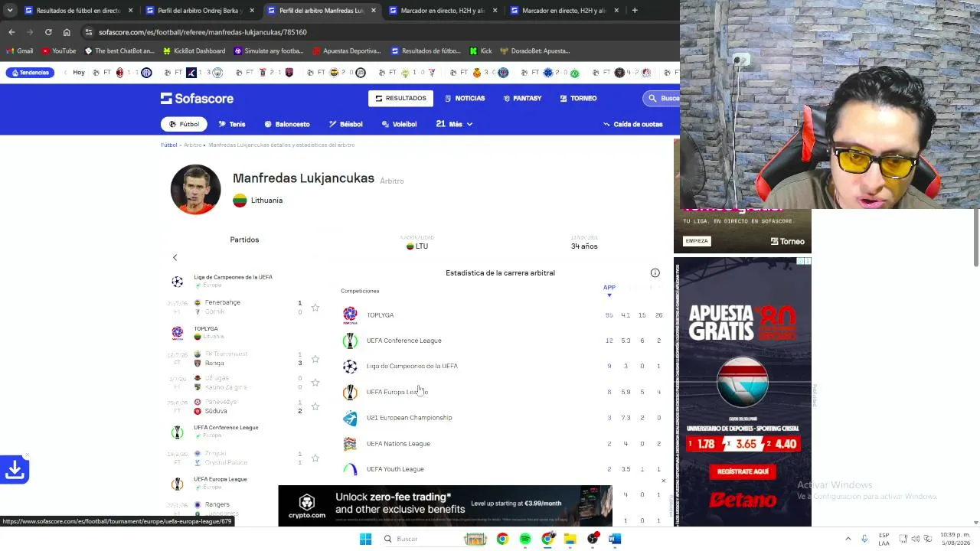Viewport: 980px width, 551px height.
Task: Open the Gmail bookmark
Action: [x=20, y=51]
